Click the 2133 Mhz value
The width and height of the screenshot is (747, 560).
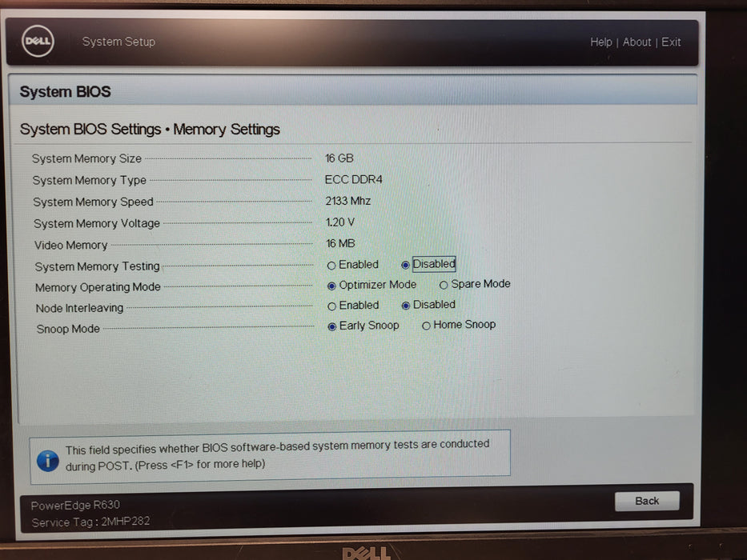(x=347, y=201)
